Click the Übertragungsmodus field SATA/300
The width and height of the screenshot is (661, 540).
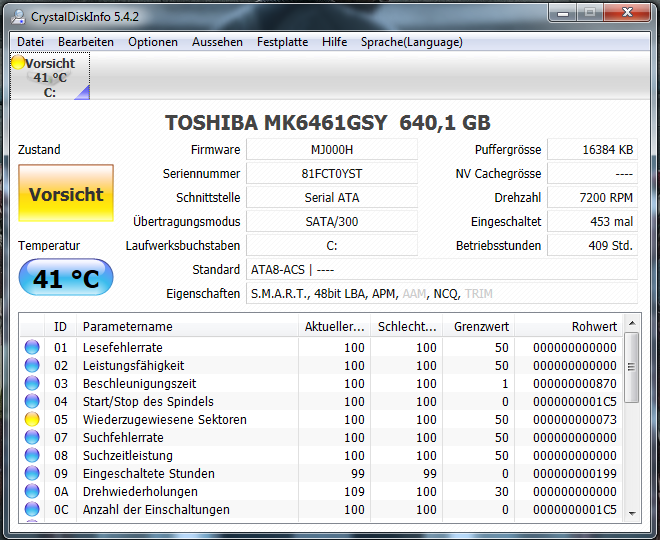(332, 222)
